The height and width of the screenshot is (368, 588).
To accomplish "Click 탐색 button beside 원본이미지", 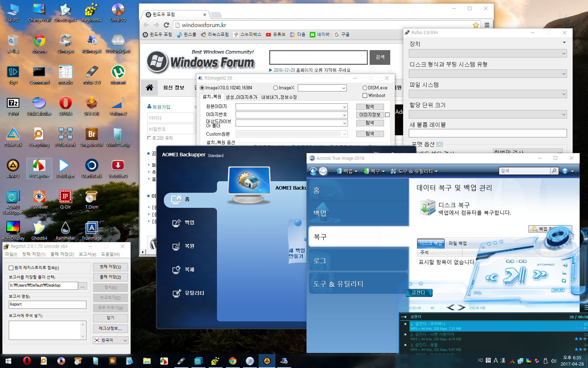I will [x=370, y=107].
